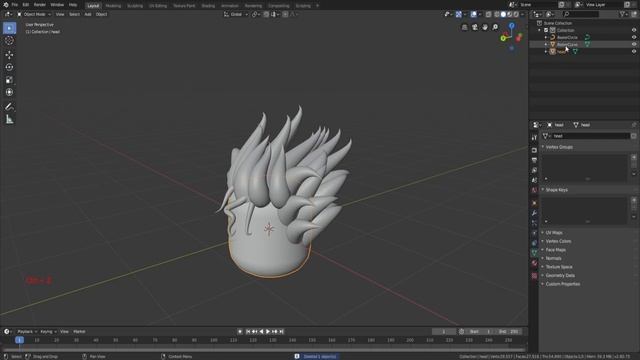Select the Annotate tool

tap(9, 107)
